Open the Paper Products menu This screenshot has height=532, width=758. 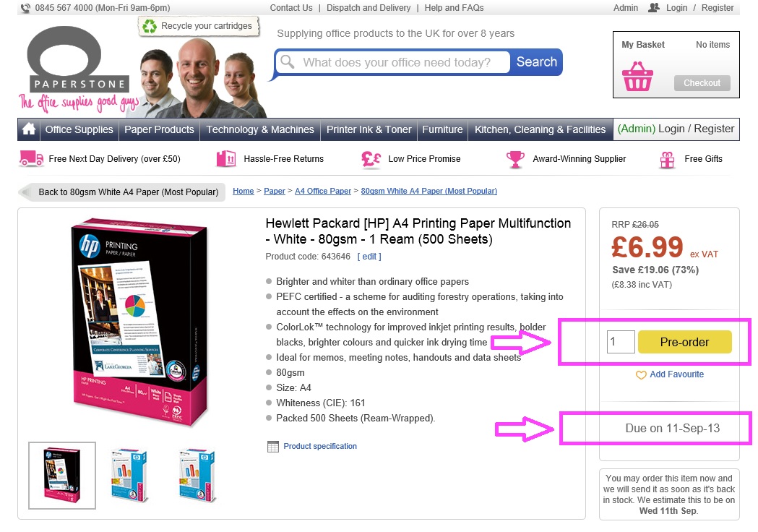tap(159, 129)
